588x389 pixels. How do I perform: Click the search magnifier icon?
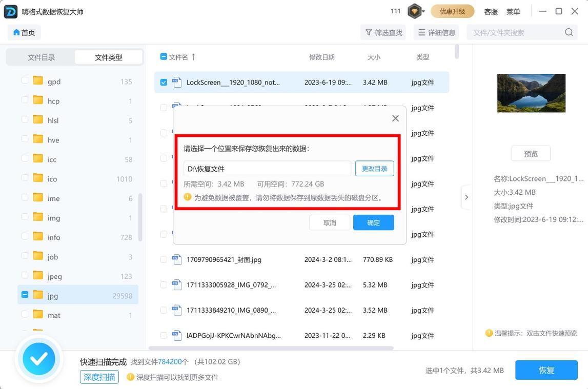click(568, 32)
